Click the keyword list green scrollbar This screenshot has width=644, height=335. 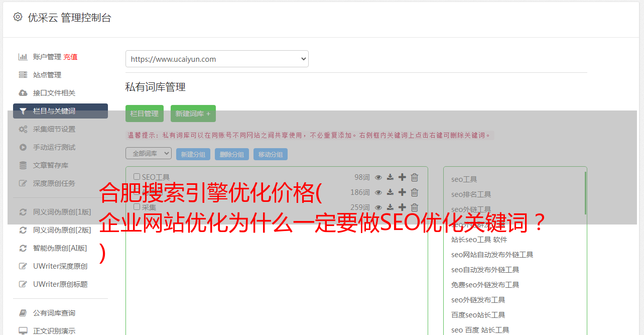click(585, 193)
